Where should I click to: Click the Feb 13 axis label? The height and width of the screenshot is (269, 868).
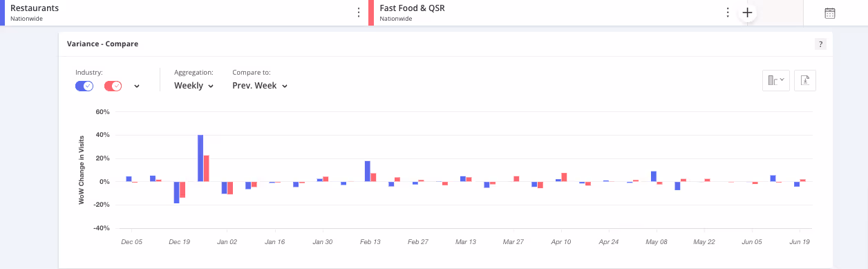click(x=370, y=242)
